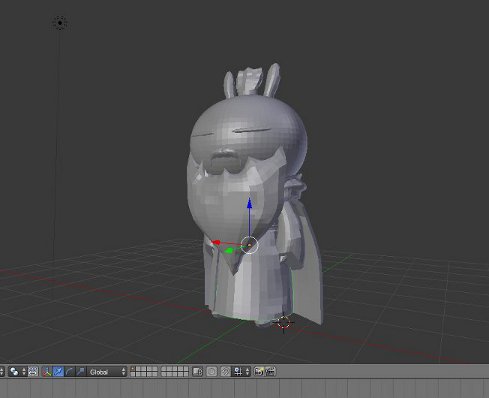Click the red X-axis manipulator handle
Viewport: 489px width, 398px height.
(216, 242)
